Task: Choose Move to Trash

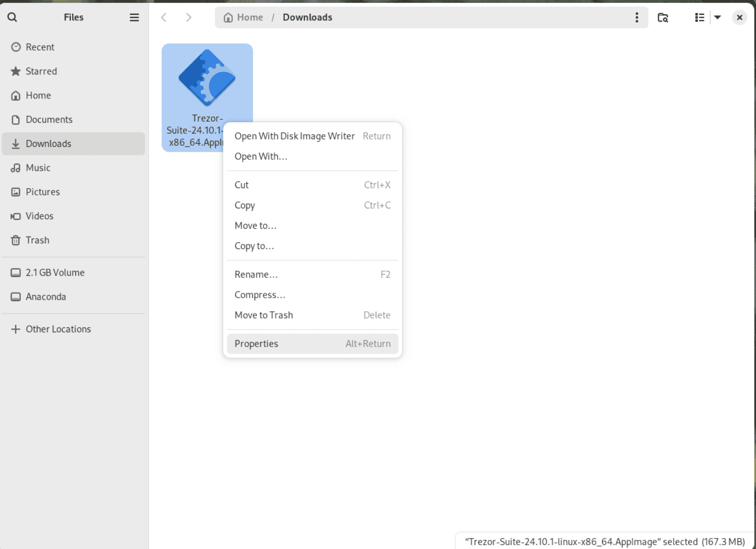Action: click(x=312, y=315)
